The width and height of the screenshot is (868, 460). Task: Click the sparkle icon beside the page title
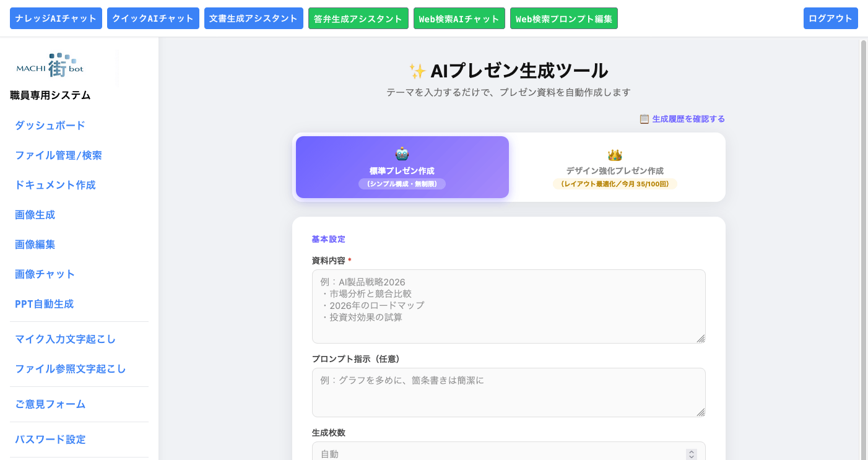pyautogui.click(x=417, y=71)
